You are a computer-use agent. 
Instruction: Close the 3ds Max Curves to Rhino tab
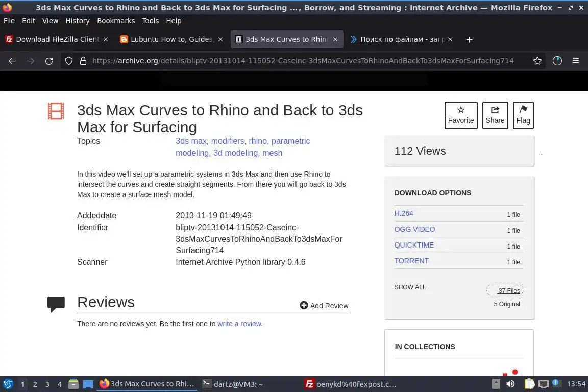(335, 39)
